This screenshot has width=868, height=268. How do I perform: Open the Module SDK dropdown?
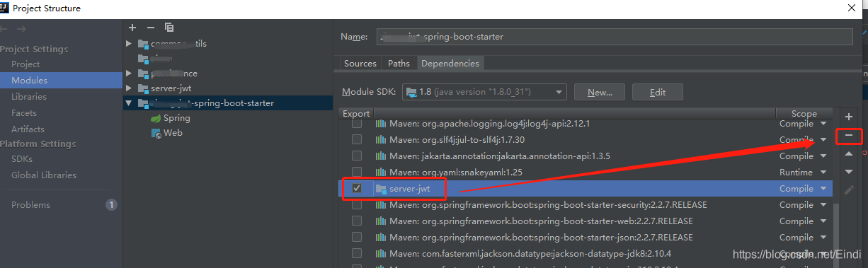tap(484, 92)
